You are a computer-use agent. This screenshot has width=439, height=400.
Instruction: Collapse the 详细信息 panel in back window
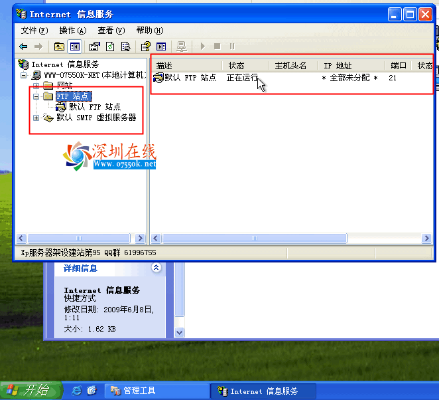156,268
